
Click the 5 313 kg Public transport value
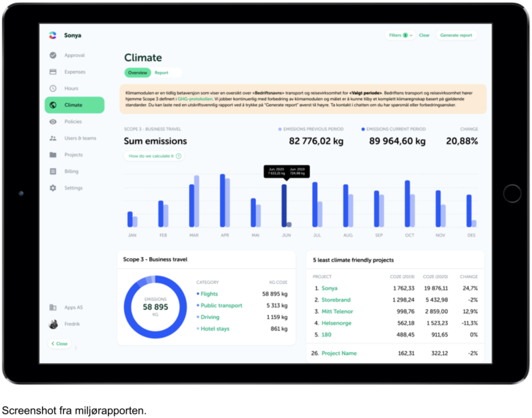[x=277, y=306]
